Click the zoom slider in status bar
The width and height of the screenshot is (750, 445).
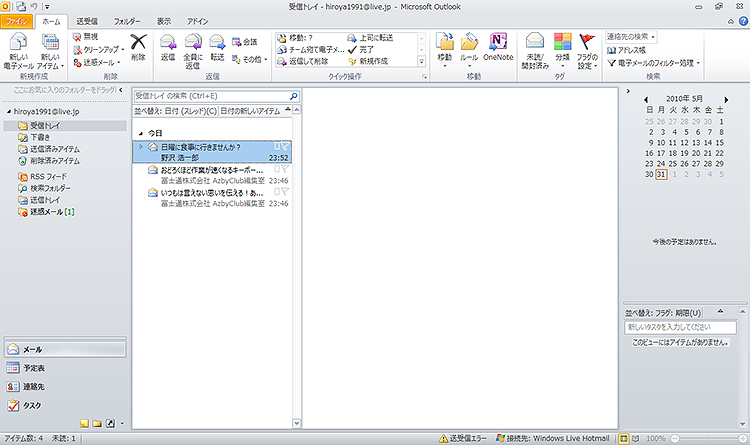[709, 438]
